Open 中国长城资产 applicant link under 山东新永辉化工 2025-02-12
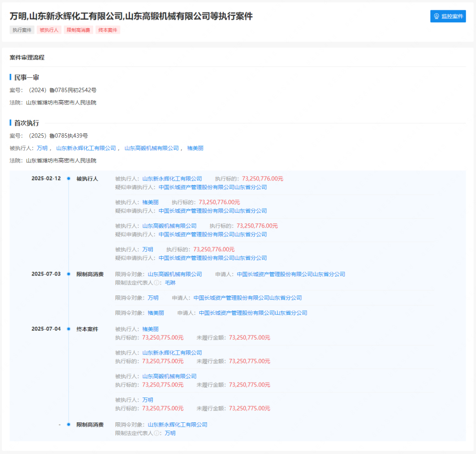This screenshot has width=476, height=454. point(213,187)
